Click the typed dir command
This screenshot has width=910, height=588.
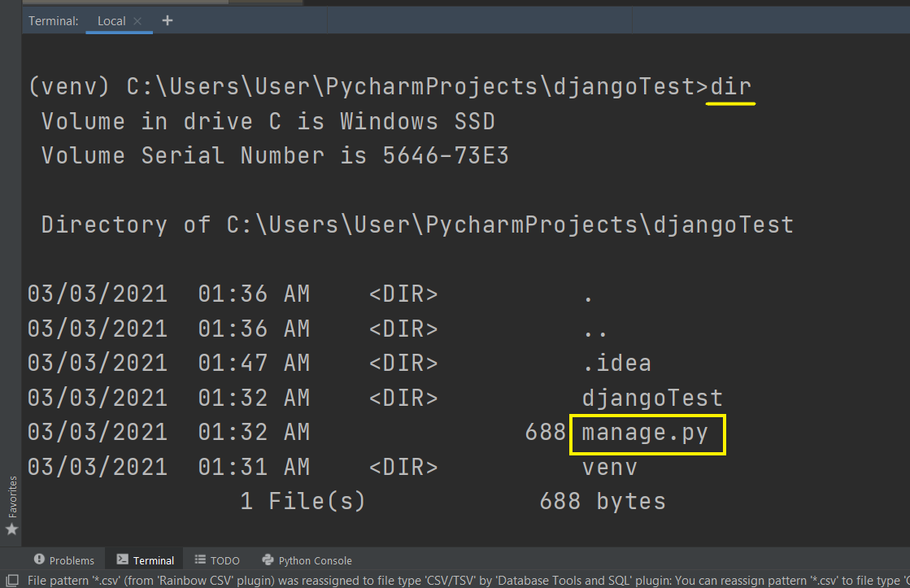[x=731, y=86]
